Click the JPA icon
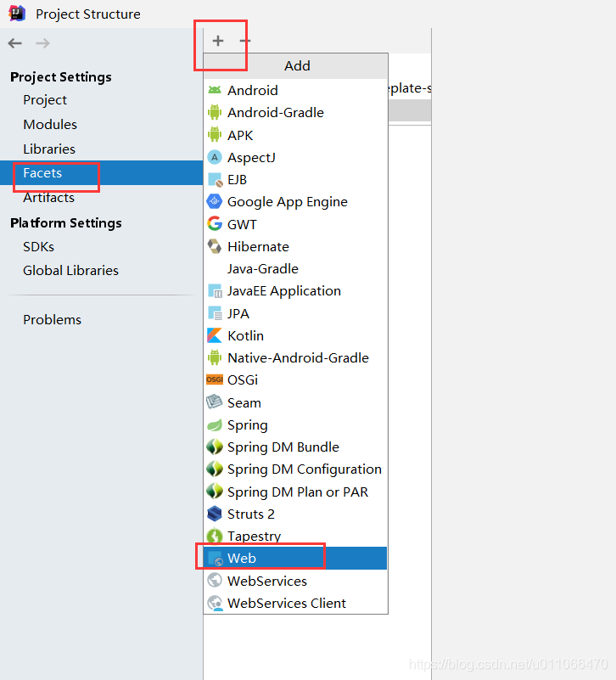 pos(215,313)
